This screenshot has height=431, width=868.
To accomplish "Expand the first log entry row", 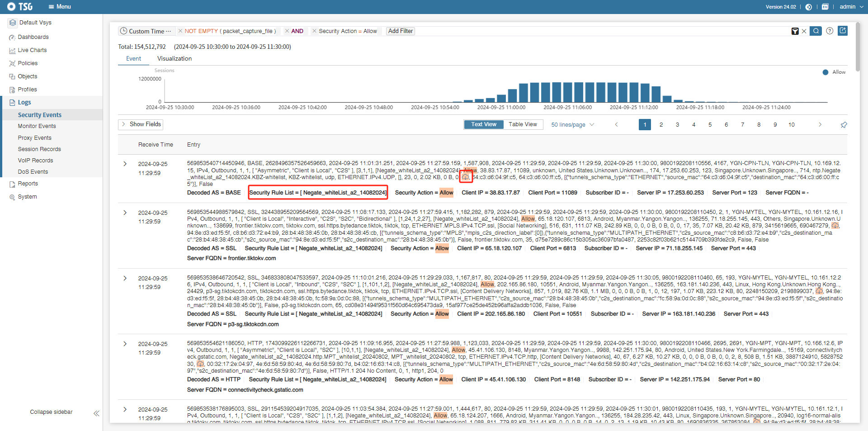I will 125,164.
